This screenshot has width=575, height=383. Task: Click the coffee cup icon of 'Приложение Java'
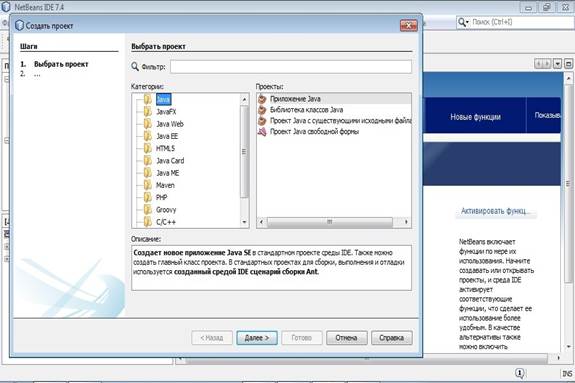pyautogui.click(x=262, y=99)
